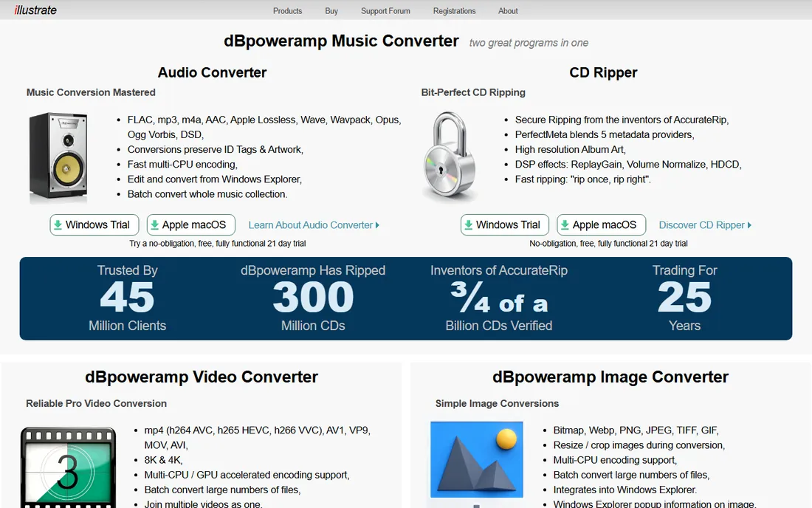Click the dBpoweramp Music Converter heading

(x=341, y=41)
